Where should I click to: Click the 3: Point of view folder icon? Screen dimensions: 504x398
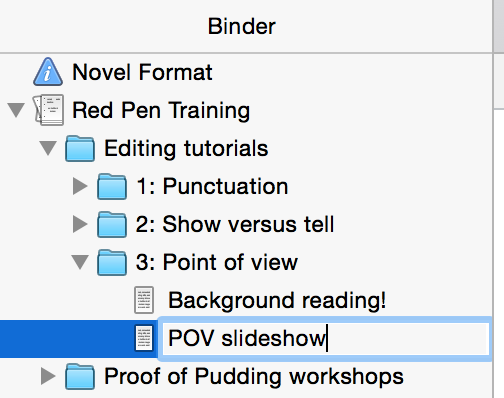click(112, 262)
